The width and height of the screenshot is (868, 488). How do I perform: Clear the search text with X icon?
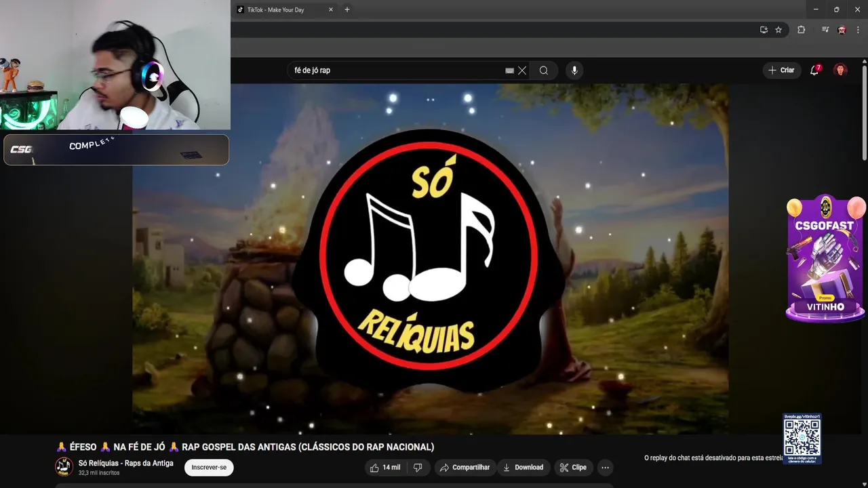coord(522,70)
